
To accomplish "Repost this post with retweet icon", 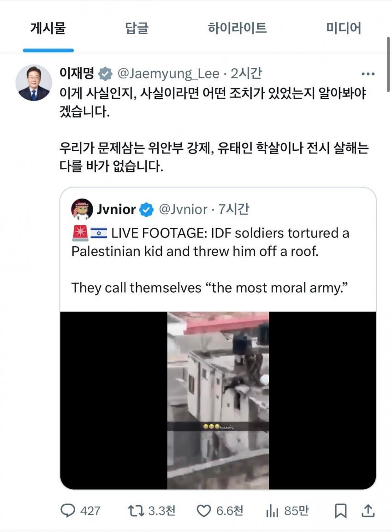I will (136, 510).
